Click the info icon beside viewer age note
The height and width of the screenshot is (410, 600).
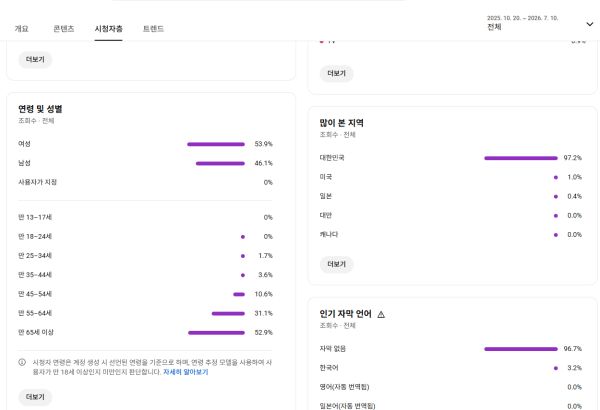point(22,362)
